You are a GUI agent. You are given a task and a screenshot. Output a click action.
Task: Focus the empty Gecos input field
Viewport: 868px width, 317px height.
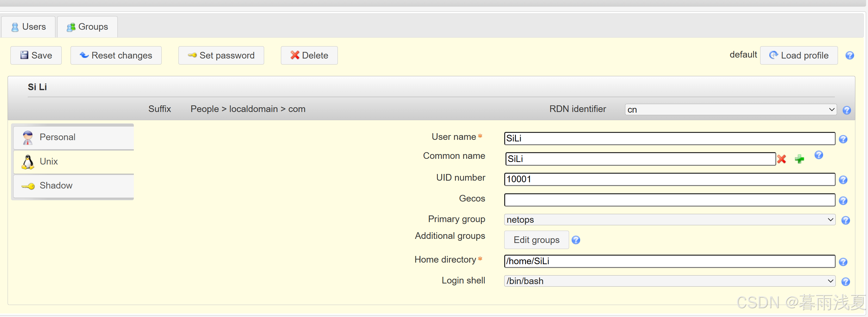(670, 200)
